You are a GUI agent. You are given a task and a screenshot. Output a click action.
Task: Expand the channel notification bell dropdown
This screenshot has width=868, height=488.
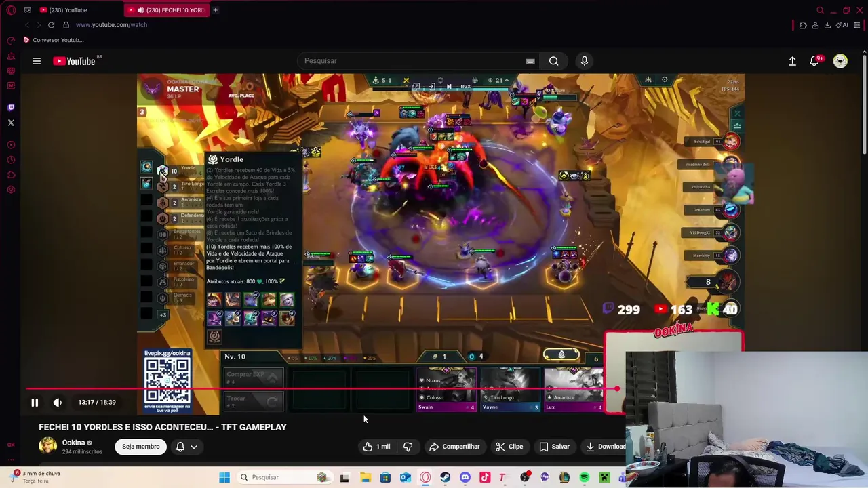click(186, 447)
